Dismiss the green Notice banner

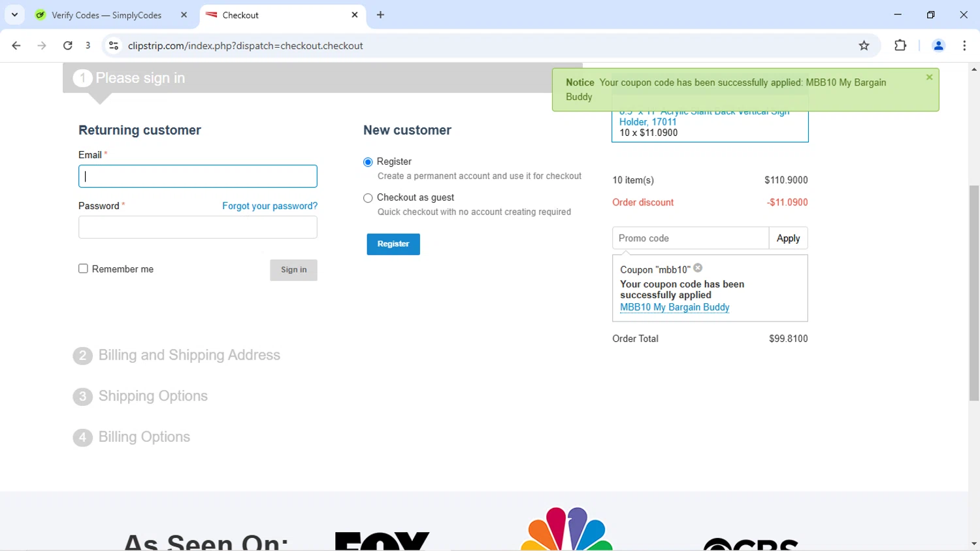929,77
